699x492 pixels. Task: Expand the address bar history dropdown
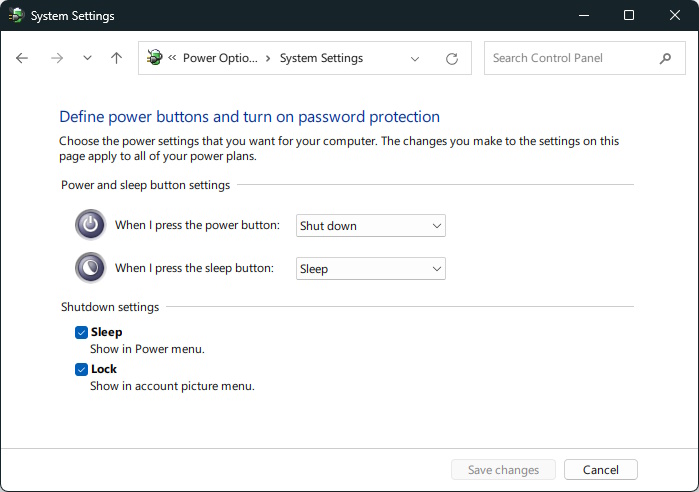415,59
